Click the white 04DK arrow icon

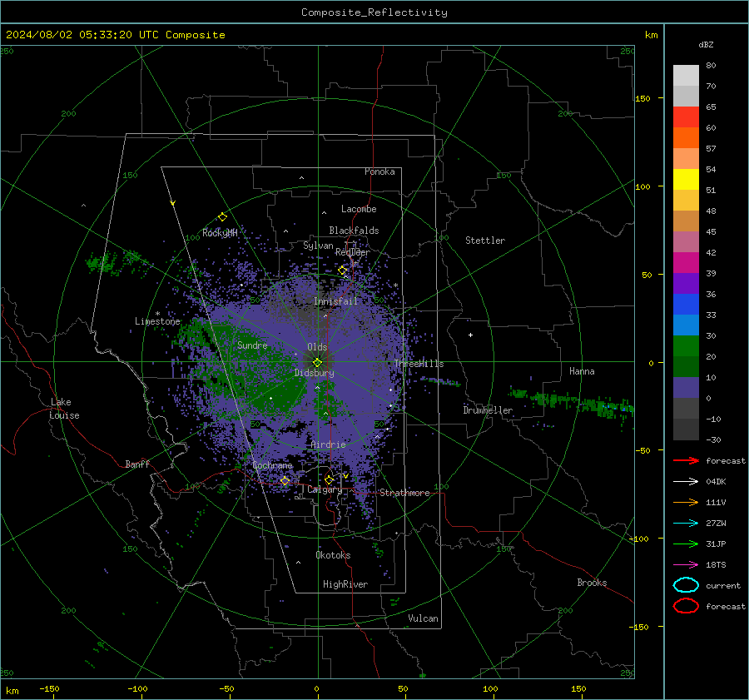(686, 482)
